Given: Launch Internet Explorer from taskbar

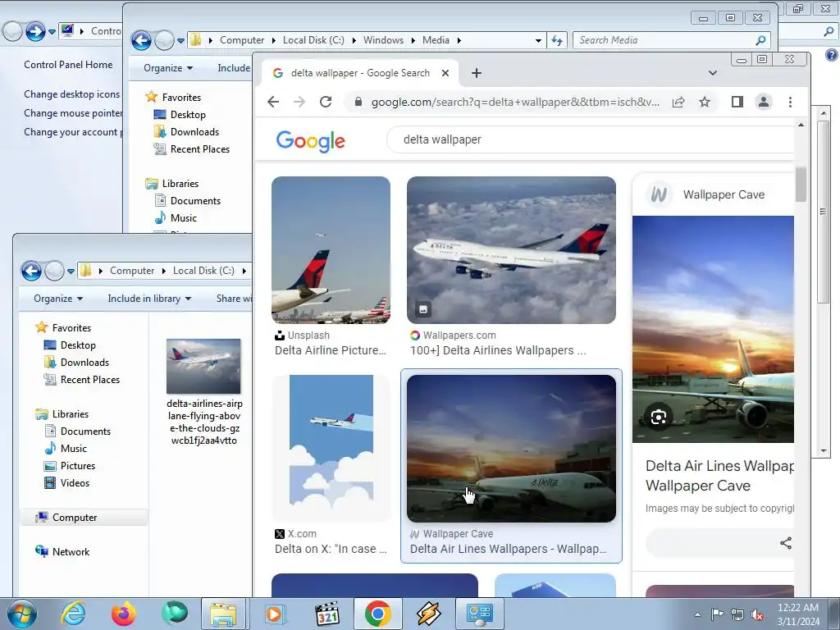Looking at the screenshot, I should 73,614.
